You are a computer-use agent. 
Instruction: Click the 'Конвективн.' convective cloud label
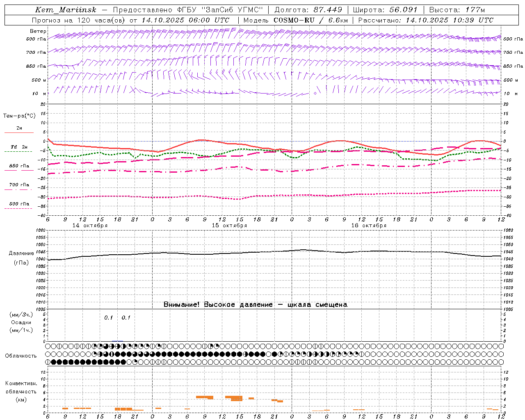click(21, 383)
